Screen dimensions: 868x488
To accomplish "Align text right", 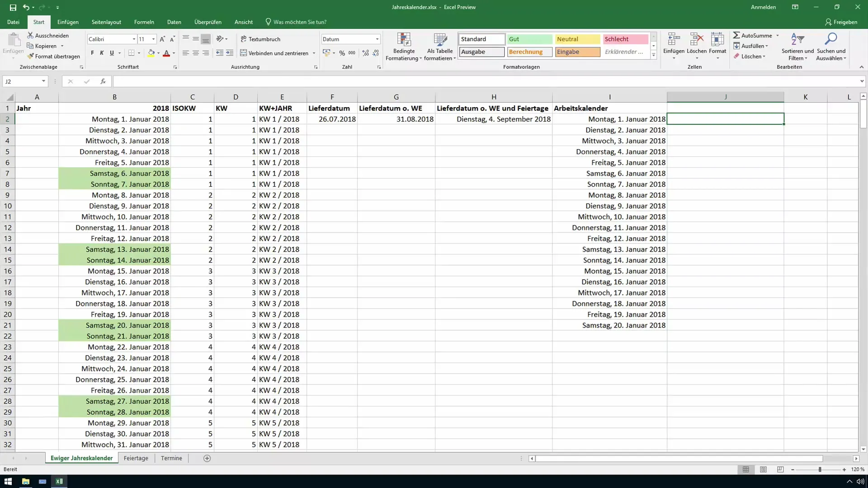I will click(x=206, y=53).
